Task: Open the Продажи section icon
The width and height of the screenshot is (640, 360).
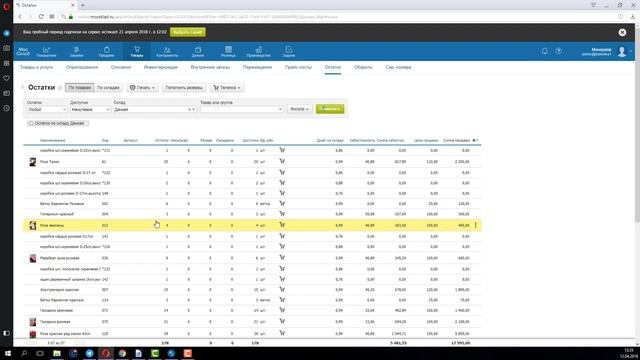Action: (107, 51)
